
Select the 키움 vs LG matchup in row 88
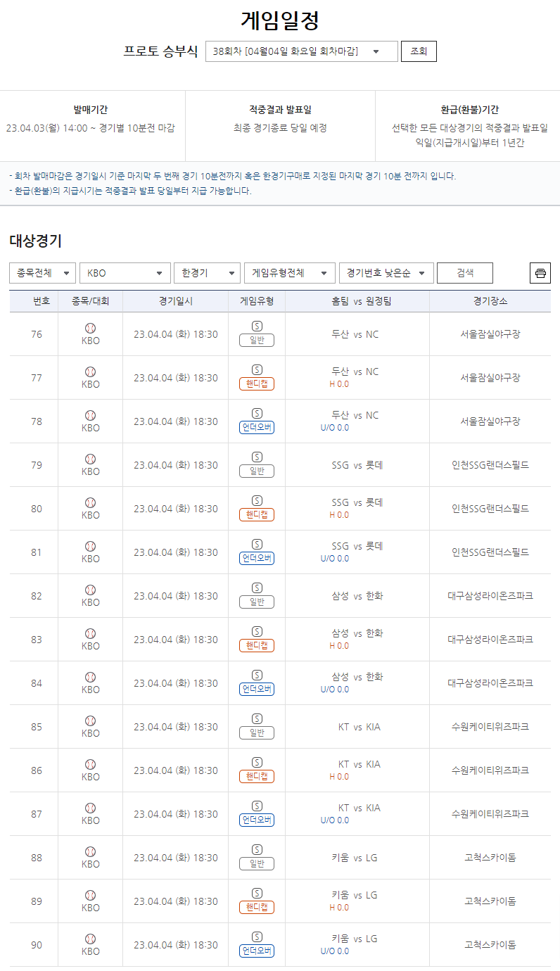[355, 858]
